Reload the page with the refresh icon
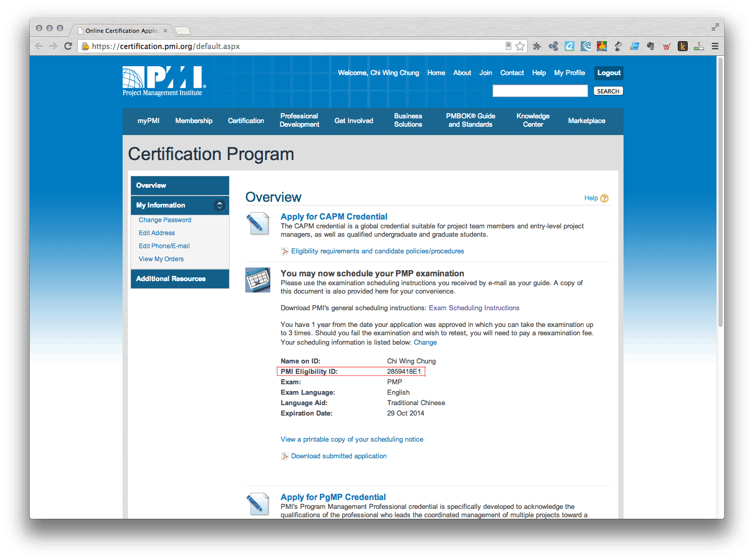Viewport: 754px width, 560px height. [x=68, y=46]
